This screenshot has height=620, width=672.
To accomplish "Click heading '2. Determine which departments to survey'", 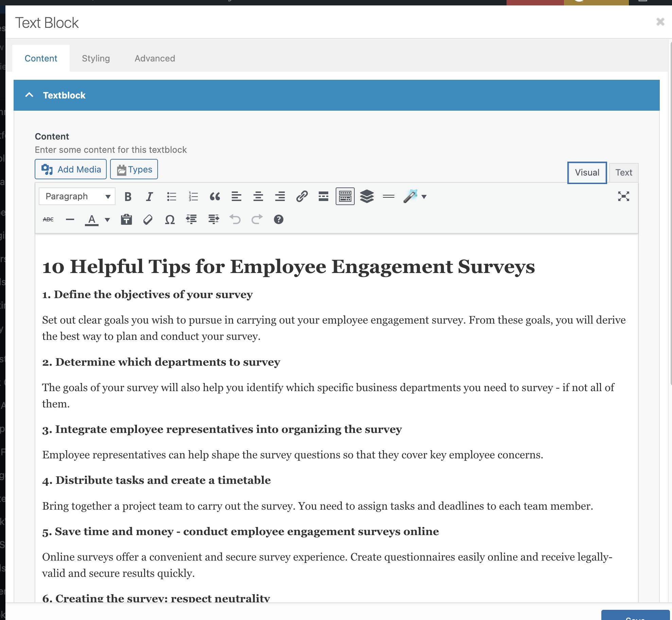I will pyautogui.click(x=161, y=362).
